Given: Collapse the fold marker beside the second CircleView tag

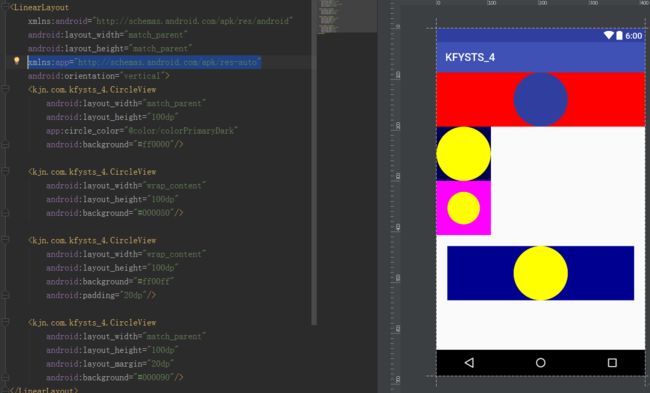Looking at the screenshot, I should (5, 171).
